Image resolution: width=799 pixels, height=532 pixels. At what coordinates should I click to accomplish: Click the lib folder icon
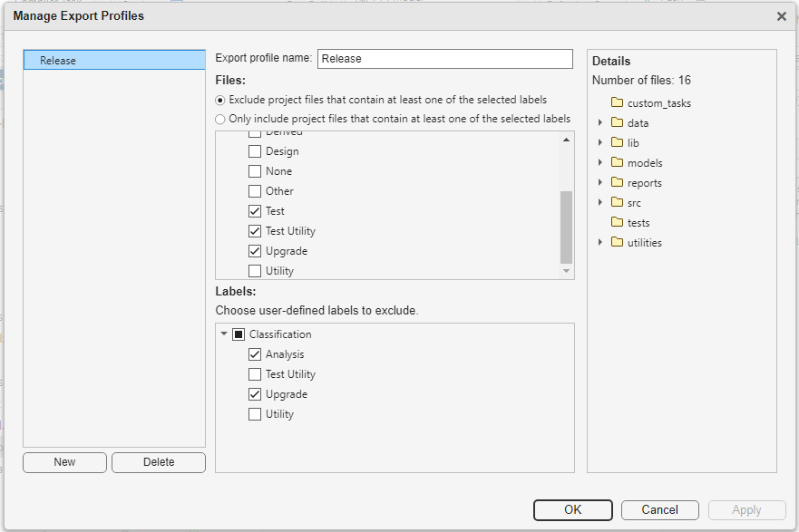(618, 142)
